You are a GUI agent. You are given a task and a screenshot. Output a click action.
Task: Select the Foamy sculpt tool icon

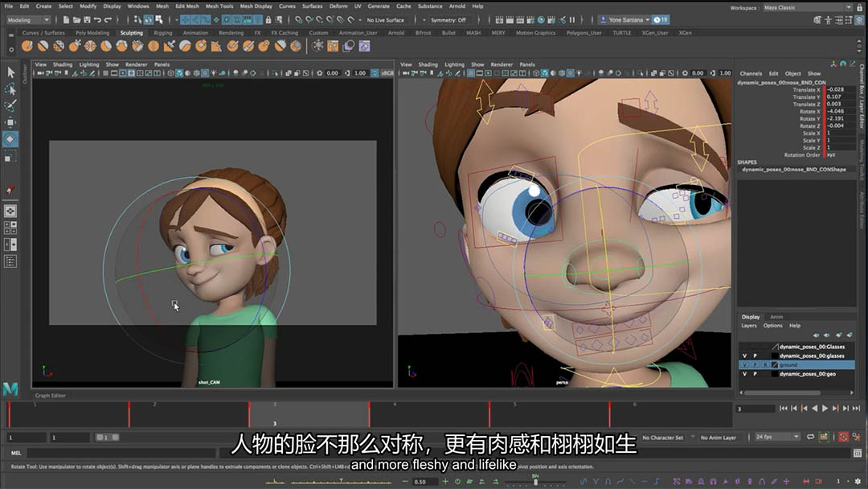121,46
